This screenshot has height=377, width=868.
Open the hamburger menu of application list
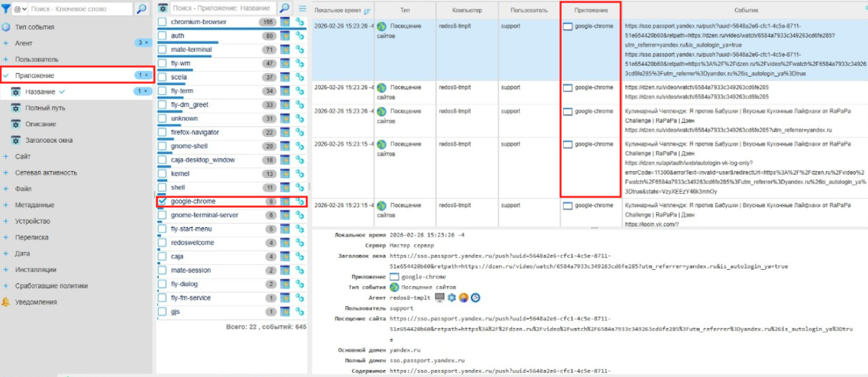coord(302,8)
